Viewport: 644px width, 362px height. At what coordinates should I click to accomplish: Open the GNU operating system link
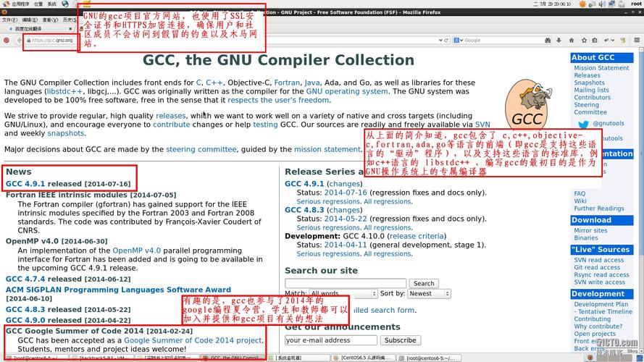point(347,91)
